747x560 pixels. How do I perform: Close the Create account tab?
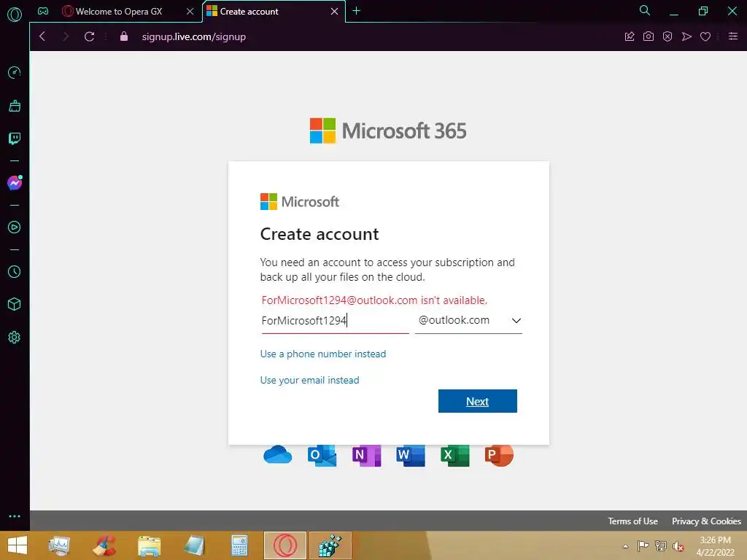coord(334,12)
